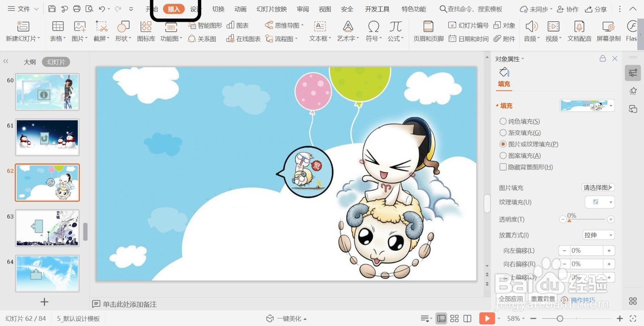
Task: Expand the 流程图 flowchart dropdown
Action: (x=296, y=39)
